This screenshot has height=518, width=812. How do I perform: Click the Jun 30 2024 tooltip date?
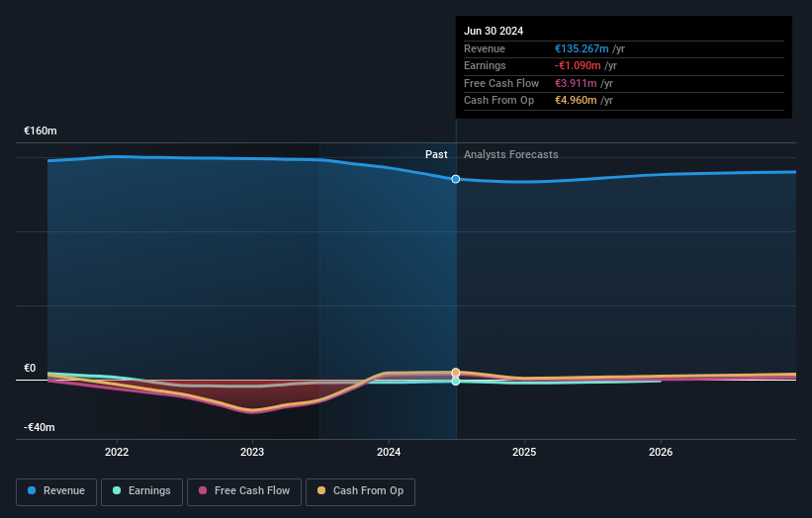(x=494, y=31)
